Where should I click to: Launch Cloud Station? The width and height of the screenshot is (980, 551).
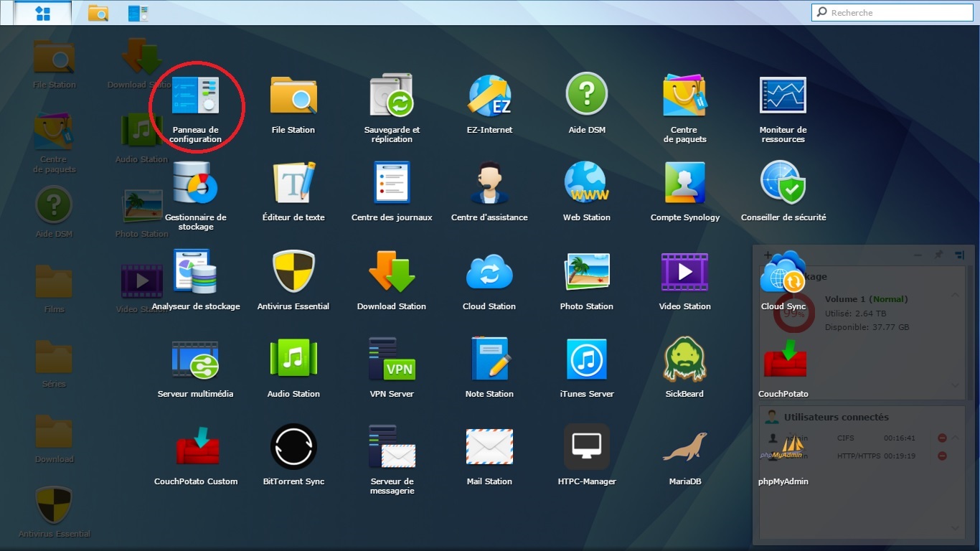tap(489, 273)
